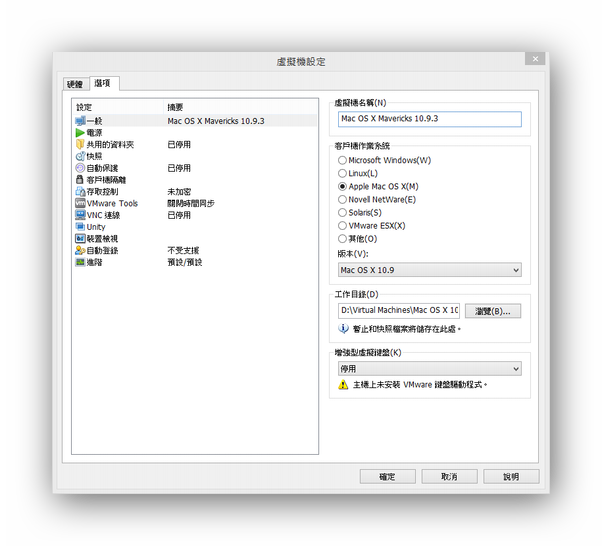The height and width of the screenshot is (546, 602).
Task: Click the VNC 連線 monitor icon
Action: tap(80, 215)
